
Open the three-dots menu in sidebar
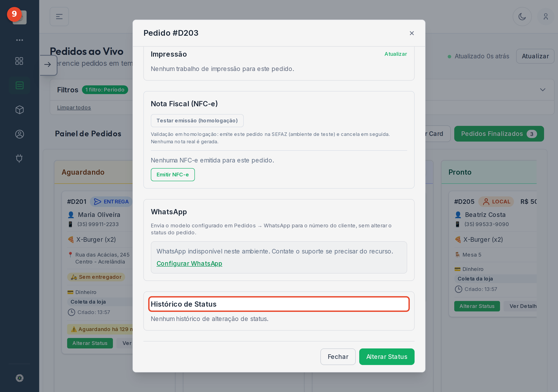pyautogui.click(x=19, y=40)
